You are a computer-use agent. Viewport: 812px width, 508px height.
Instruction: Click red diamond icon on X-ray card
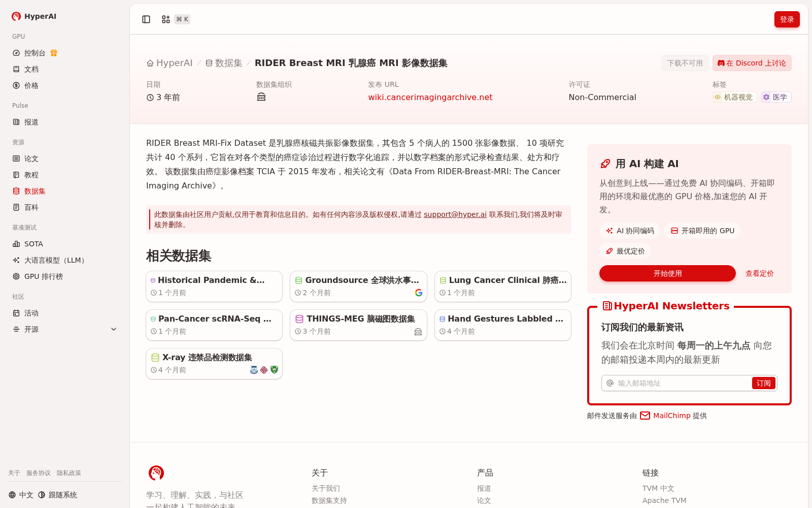pyautogui.click(x=264, y=370)
